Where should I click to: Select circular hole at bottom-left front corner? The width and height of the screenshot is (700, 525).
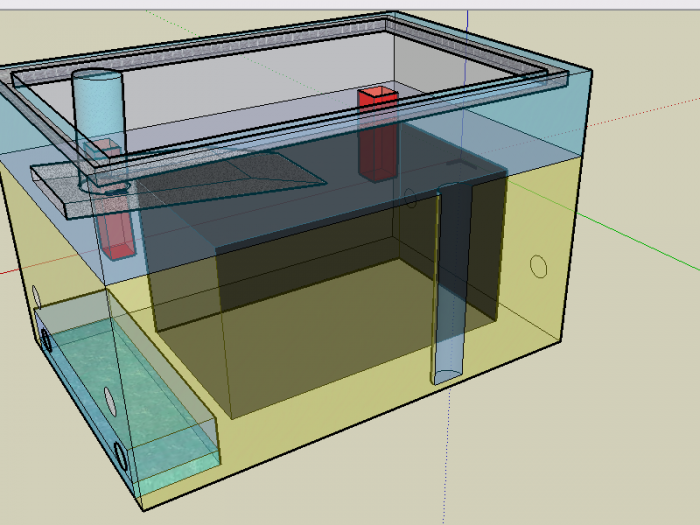click(122, 457)
